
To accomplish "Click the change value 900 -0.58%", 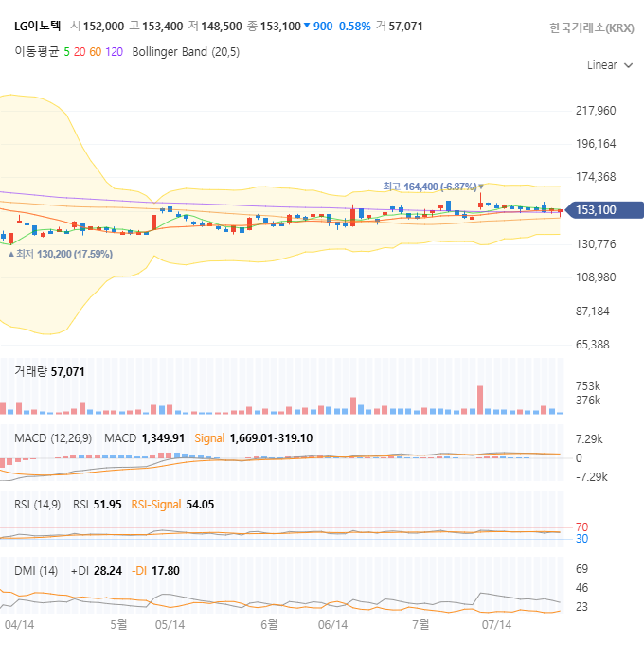I will pyautogui.click(x=342, y=27).
